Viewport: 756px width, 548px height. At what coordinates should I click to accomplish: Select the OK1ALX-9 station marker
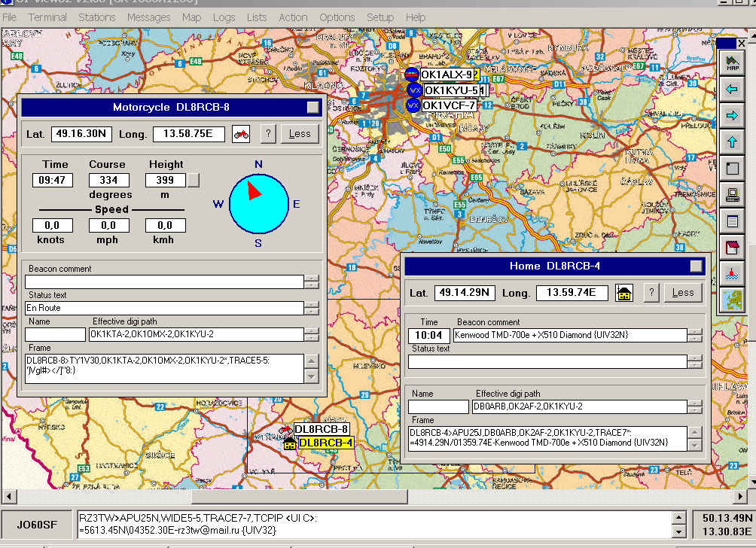point(412,75)
